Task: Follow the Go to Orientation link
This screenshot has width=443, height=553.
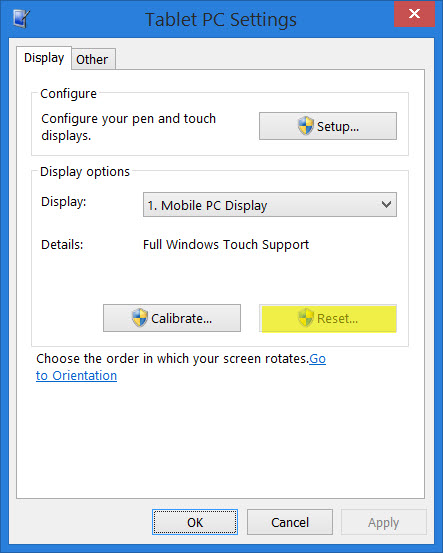Action: [76, 376]
